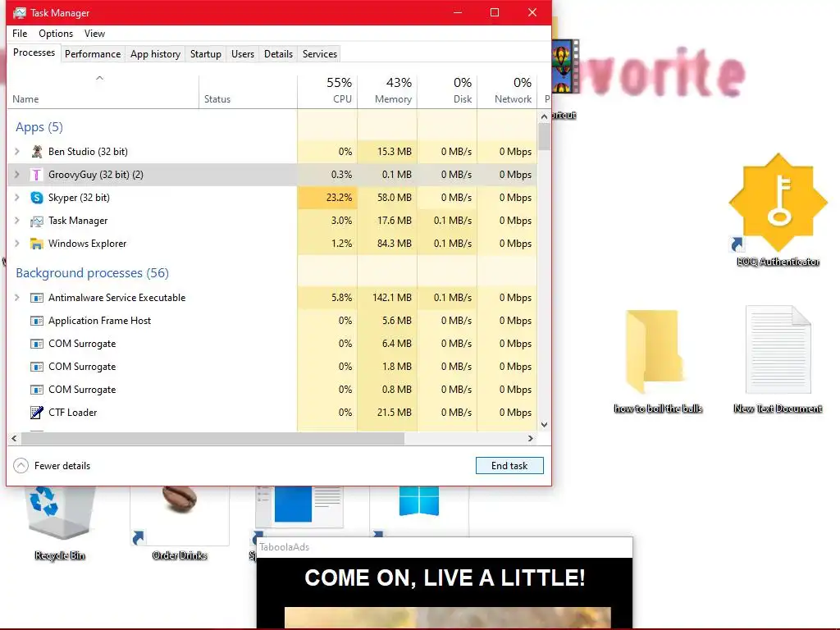
Task: Expand the Ben Studio process group
Action: 17,152
